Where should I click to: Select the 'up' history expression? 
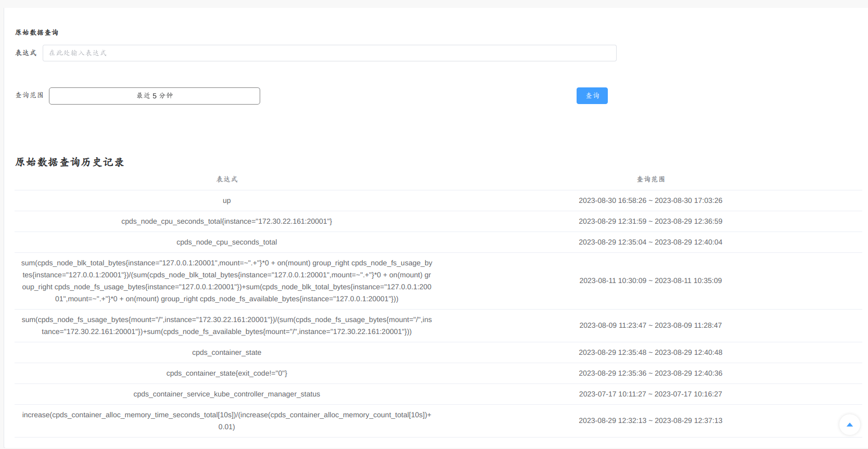point(226,201)
